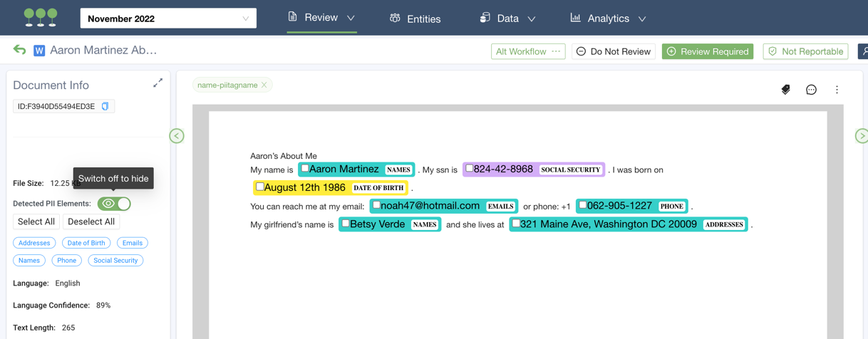Open the comments speech bubble icon
The image size is (868, 339).
[811, 90]
